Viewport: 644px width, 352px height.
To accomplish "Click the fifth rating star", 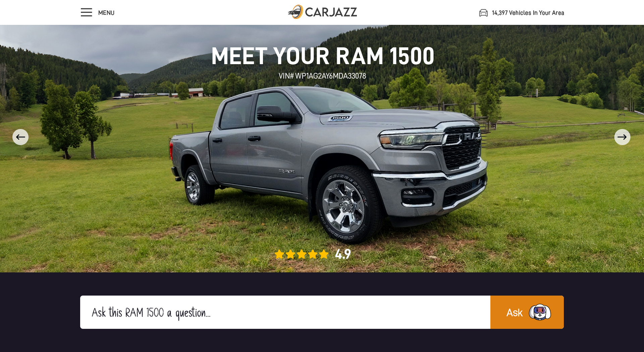I will [324, 254].
